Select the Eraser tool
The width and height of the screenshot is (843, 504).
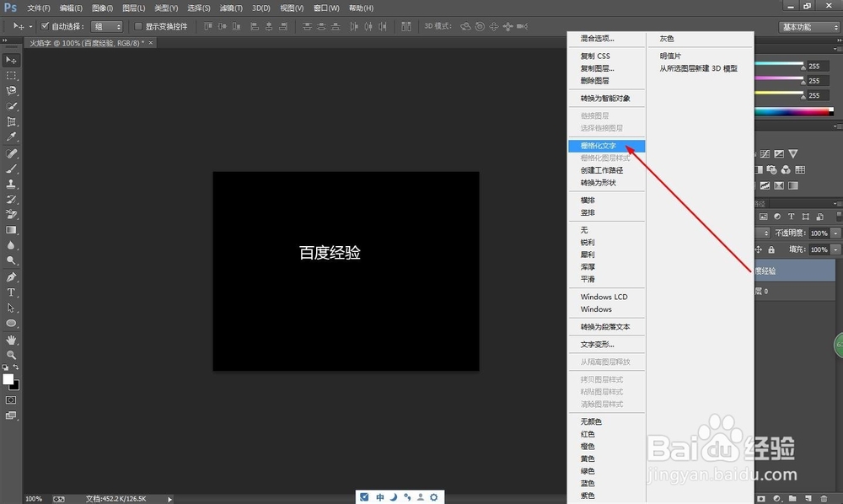point(11,214)
